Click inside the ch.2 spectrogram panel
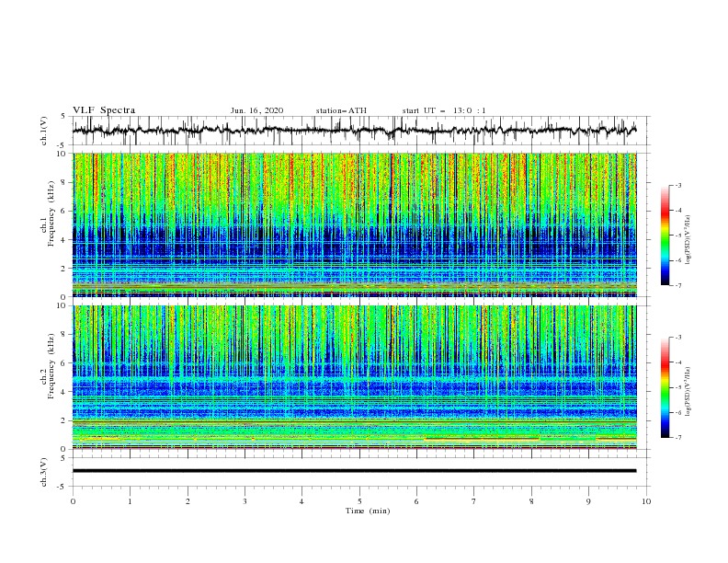Image resolution: width=728 pixels, height=563 pixels. pos(354,377)
